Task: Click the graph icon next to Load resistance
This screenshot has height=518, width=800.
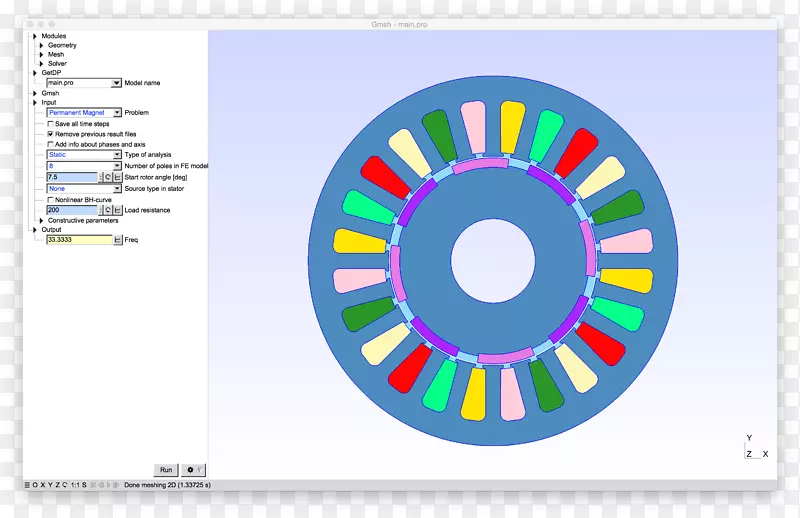Action: pos(117,210)
